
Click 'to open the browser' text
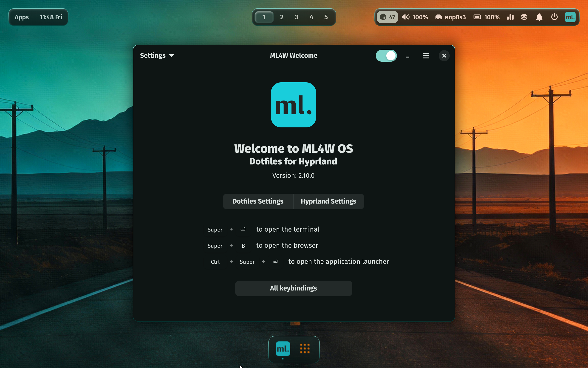pos(287,245)
